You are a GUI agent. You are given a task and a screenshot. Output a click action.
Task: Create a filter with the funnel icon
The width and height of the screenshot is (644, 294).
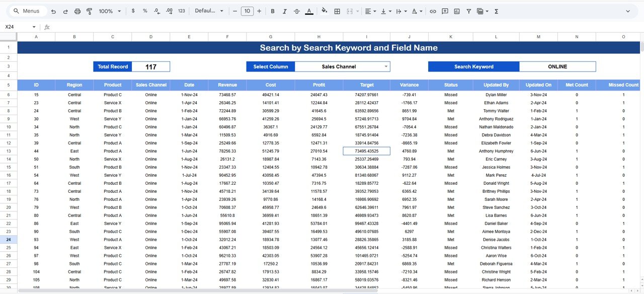click(469, 11)
